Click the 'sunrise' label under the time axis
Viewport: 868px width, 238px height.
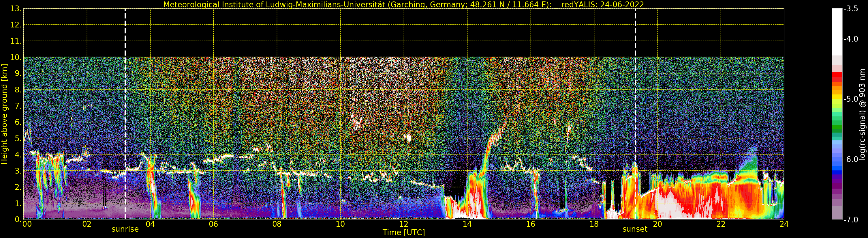pos(125,229)
